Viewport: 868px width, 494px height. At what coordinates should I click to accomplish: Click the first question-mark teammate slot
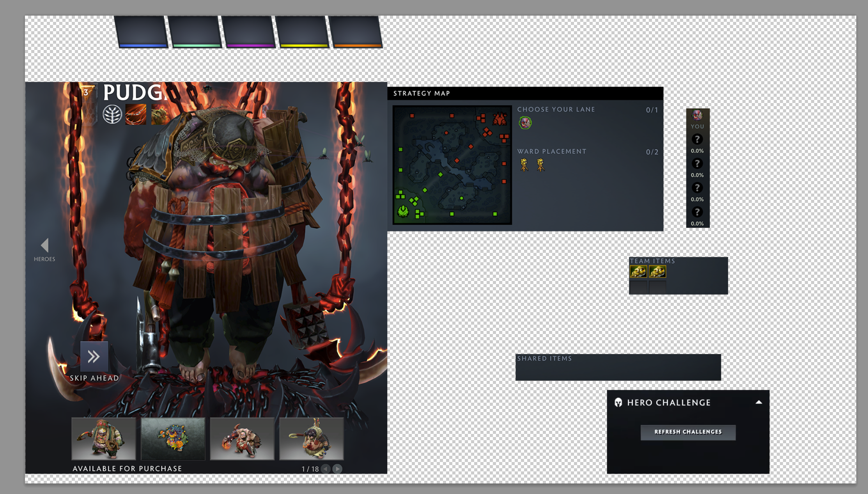pos(697,140)
